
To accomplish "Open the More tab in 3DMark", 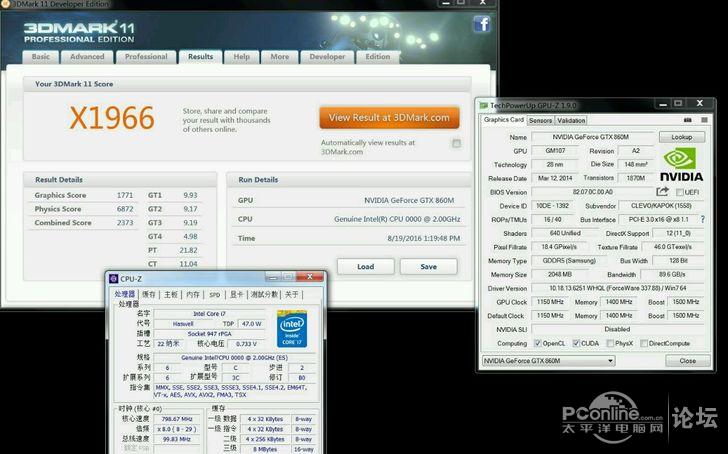I will click(x=280, y=57).
